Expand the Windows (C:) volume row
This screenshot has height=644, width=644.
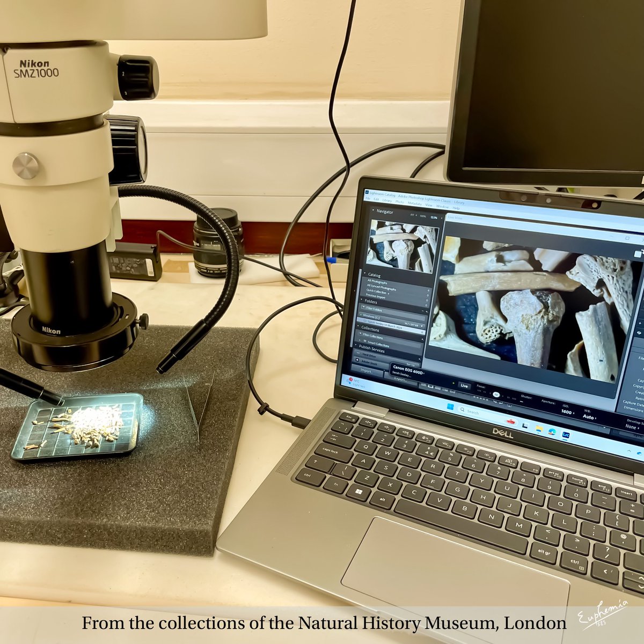click(x=361, y=315)
